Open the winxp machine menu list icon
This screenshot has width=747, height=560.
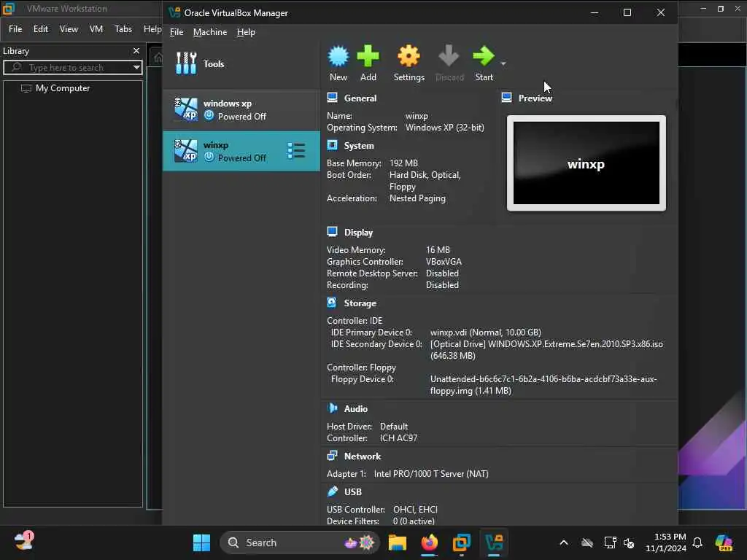click(296, 150)
